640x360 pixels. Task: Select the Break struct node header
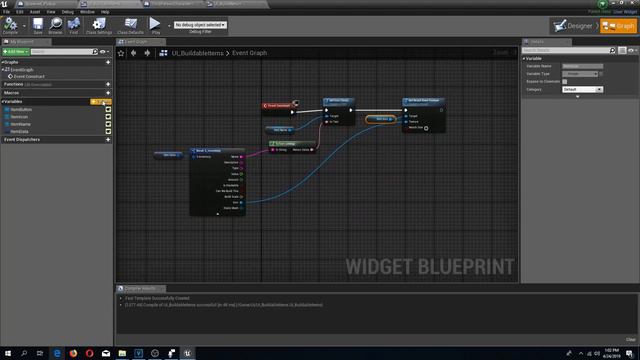pos(218,151)
